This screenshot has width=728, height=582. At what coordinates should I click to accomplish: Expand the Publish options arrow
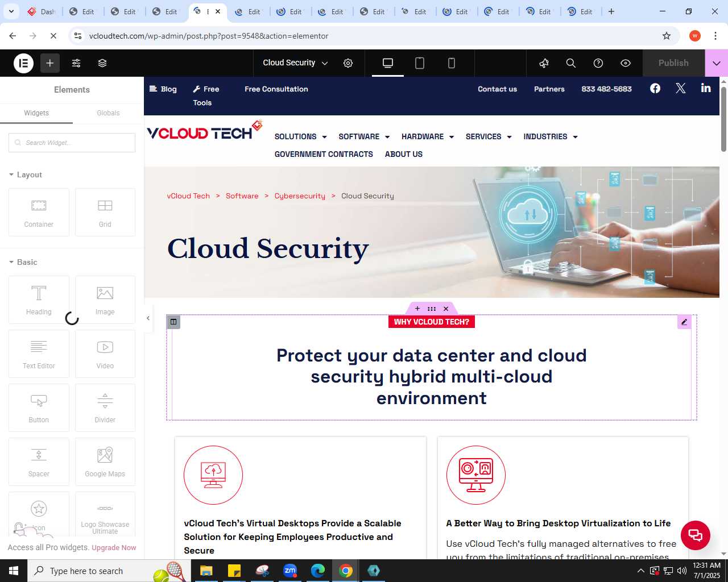click(717, 63)
